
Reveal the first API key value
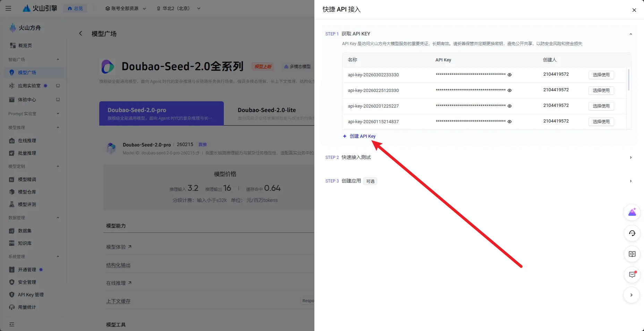[509, 75]
